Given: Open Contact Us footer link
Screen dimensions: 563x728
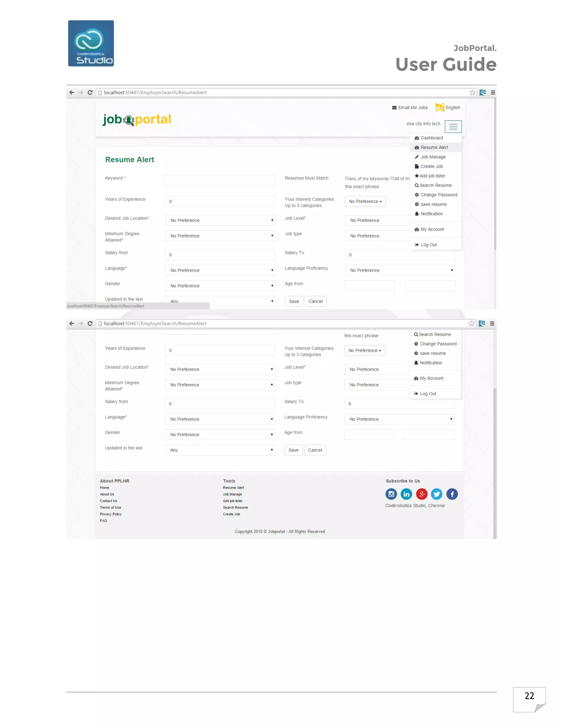Looking at the screenshot, I should click(108, 501).
